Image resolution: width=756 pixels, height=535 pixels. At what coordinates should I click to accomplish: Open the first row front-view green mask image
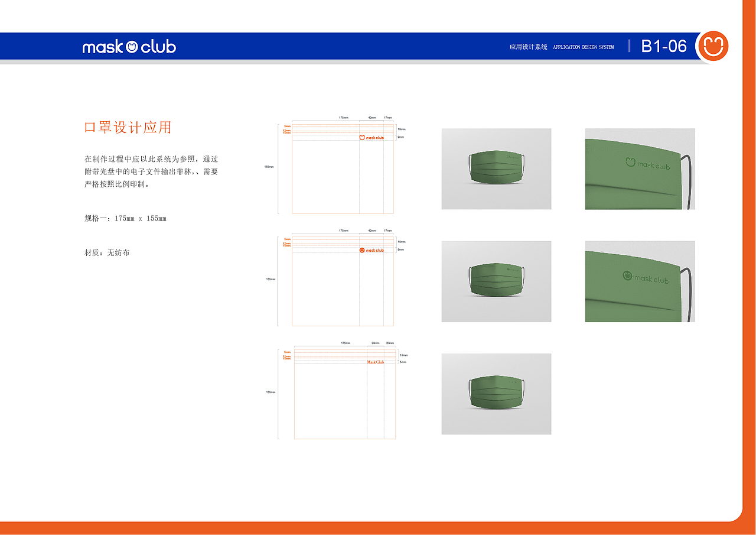(x=496, y=169)
